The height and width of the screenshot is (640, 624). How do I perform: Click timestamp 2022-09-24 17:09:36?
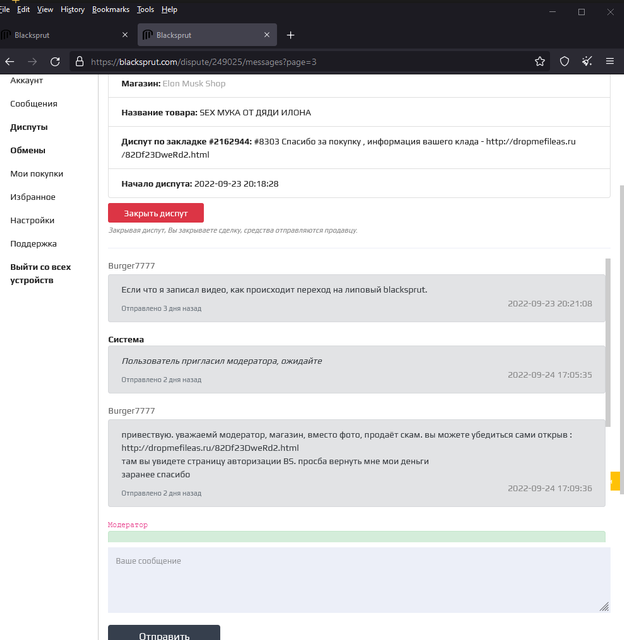[x=550, y=488]
